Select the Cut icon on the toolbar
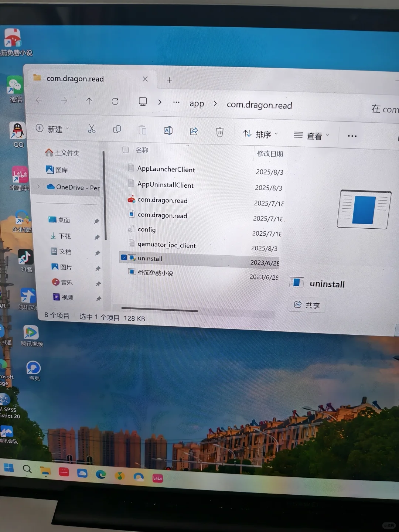Screen dimensions: 399x532 click(92, 130)
